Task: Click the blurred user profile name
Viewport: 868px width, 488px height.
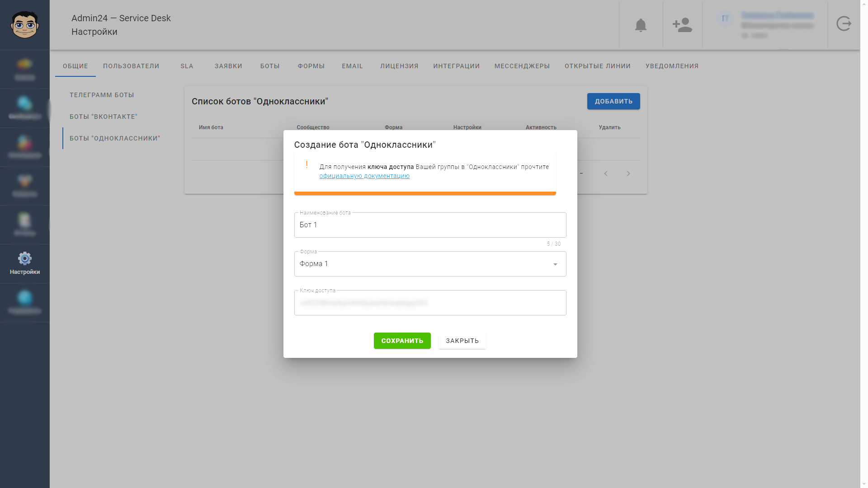Action: 778,15
